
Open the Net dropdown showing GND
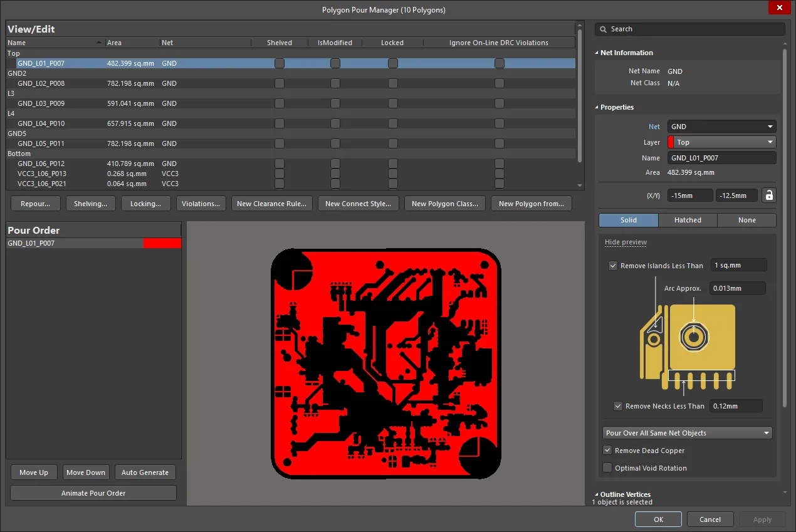(721, 127)
